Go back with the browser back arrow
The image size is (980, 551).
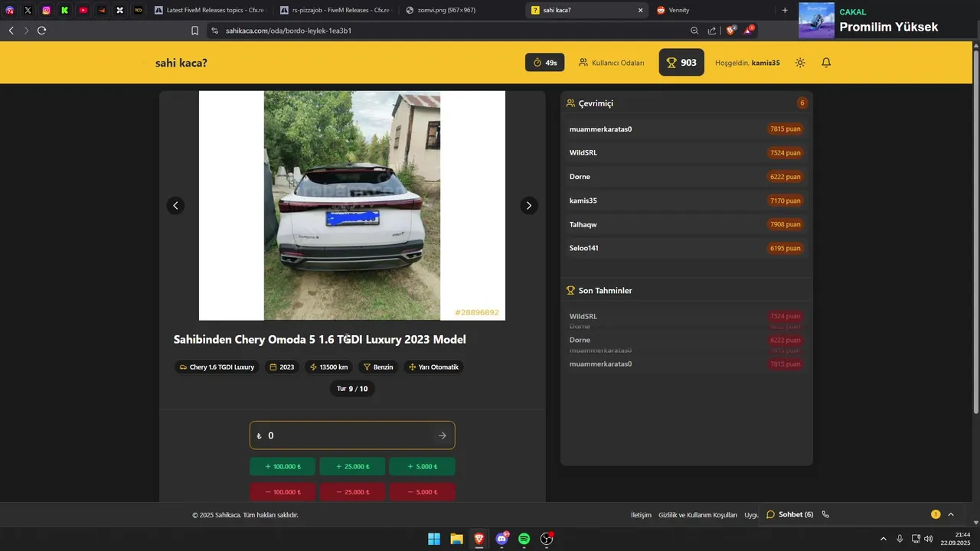coord(11,31)
